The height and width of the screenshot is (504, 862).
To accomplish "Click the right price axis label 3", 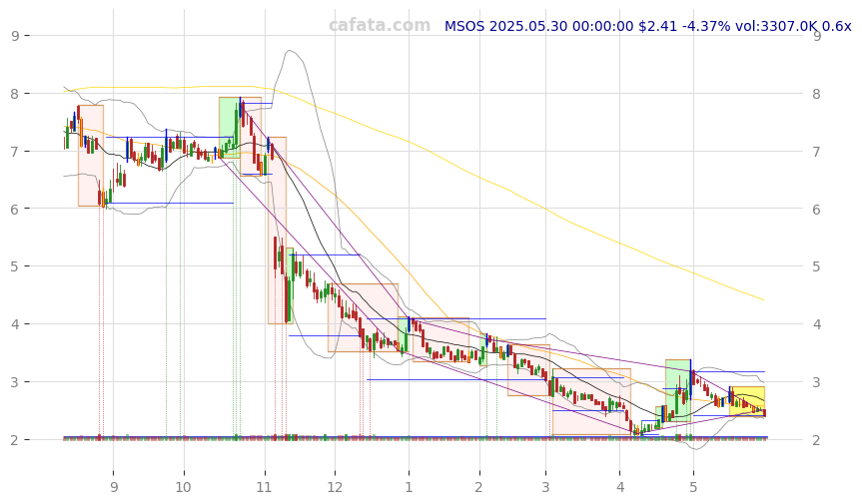I will [817, 382].
